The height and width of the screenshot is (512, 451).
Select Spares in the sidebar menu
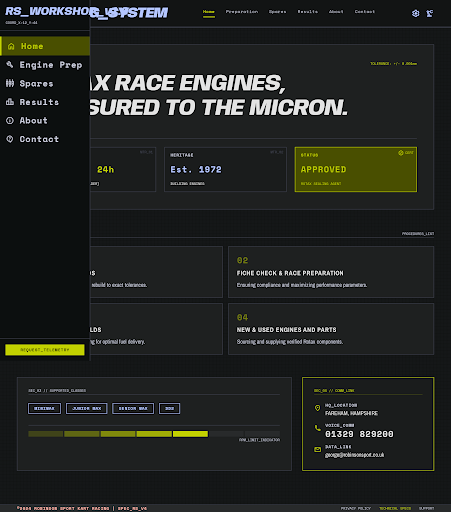point(45,83)
